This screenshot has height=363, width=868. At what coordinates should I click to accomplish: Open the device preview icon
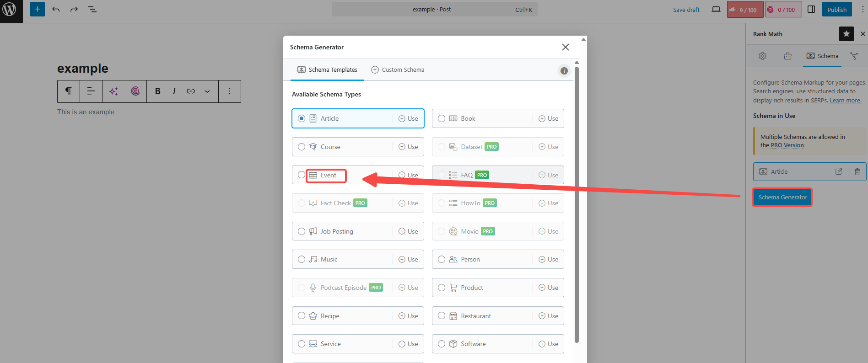click(x=716, y=9)
